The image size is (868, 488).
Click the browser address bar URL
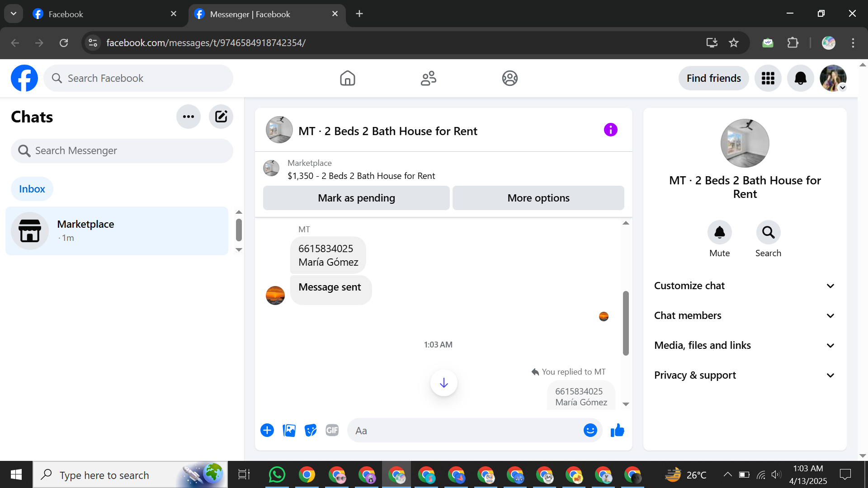click(206, 42)
